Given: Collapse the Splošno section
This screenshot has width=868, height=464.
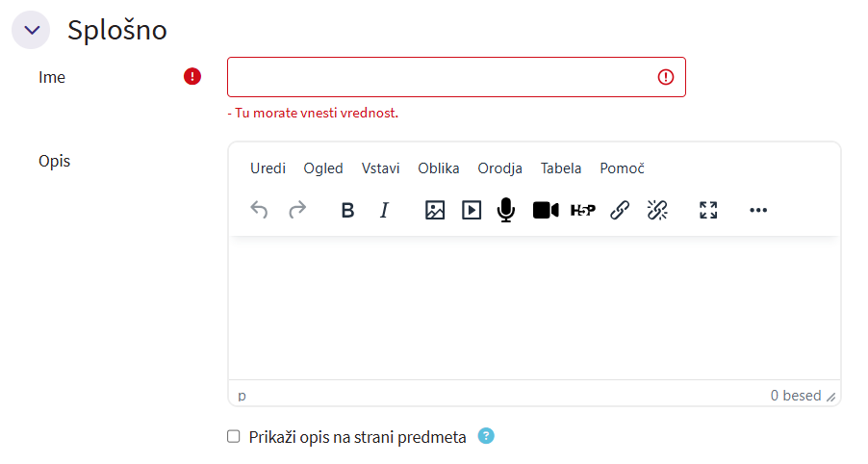Looking at the screenshot, I should 32,30.
